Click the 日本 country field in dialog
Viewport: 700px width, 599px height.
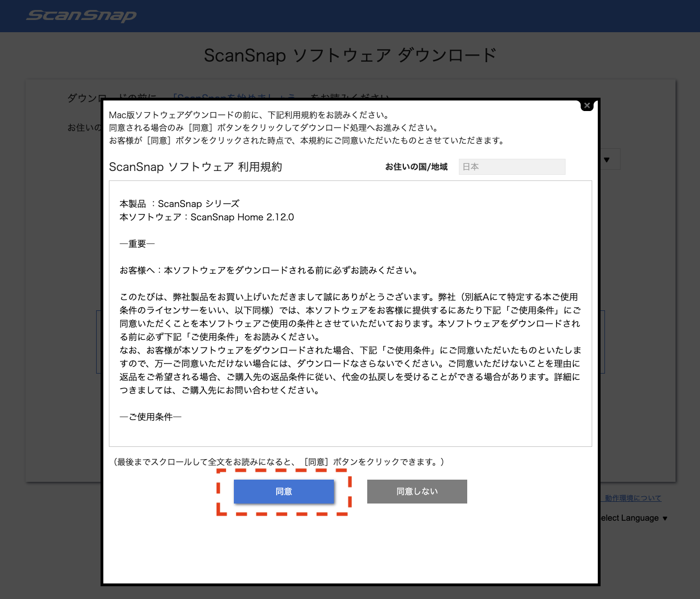[x=512, y=167]
